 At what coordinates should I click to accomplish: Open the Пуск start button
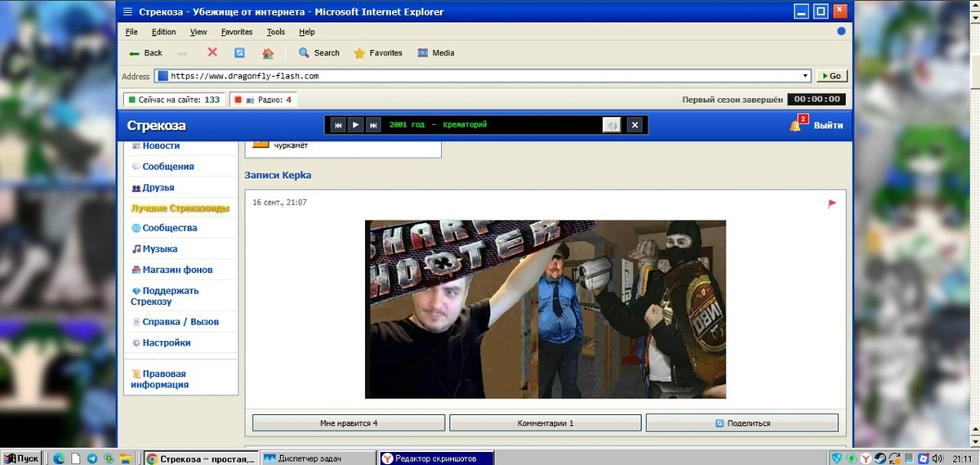click(x=22, y=458)
